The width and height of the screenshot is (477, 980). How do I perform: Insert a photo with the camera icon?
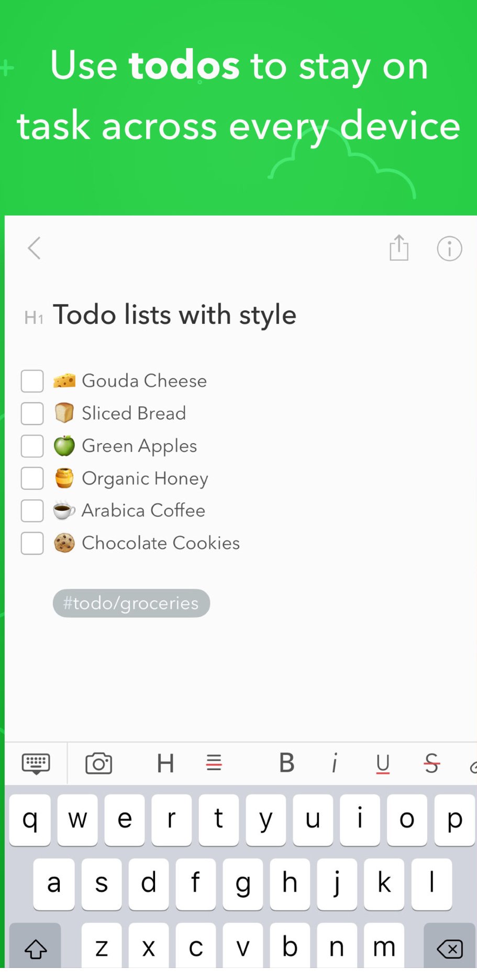99,763
